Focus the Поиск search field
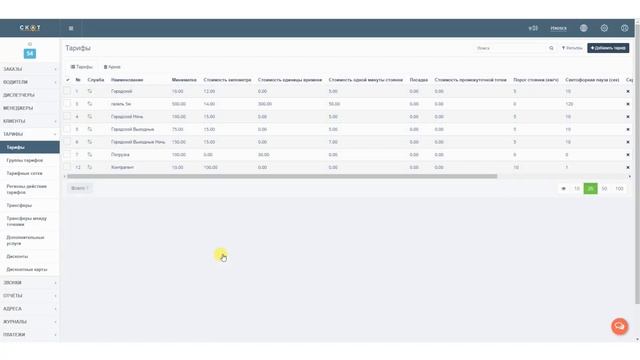 coord(510,48)
